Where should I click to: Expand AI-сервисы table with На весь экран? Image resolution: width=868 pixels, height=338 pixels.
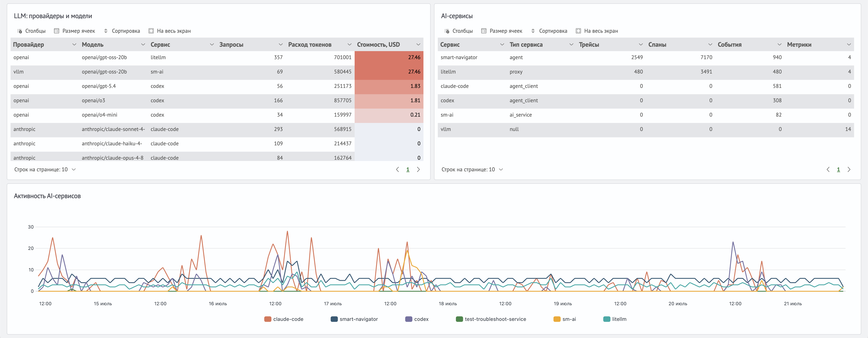597,31
